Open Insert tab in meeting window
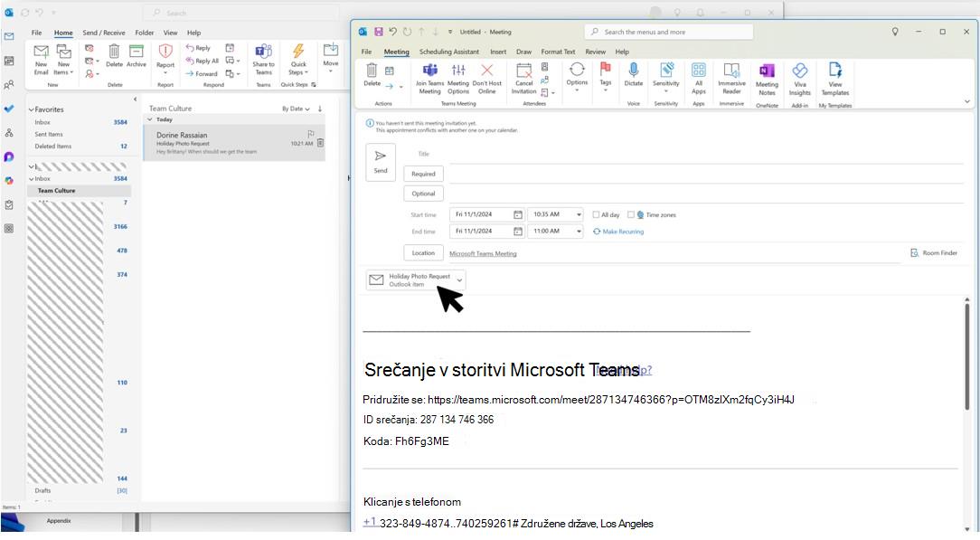 click(x=498, y=52)
